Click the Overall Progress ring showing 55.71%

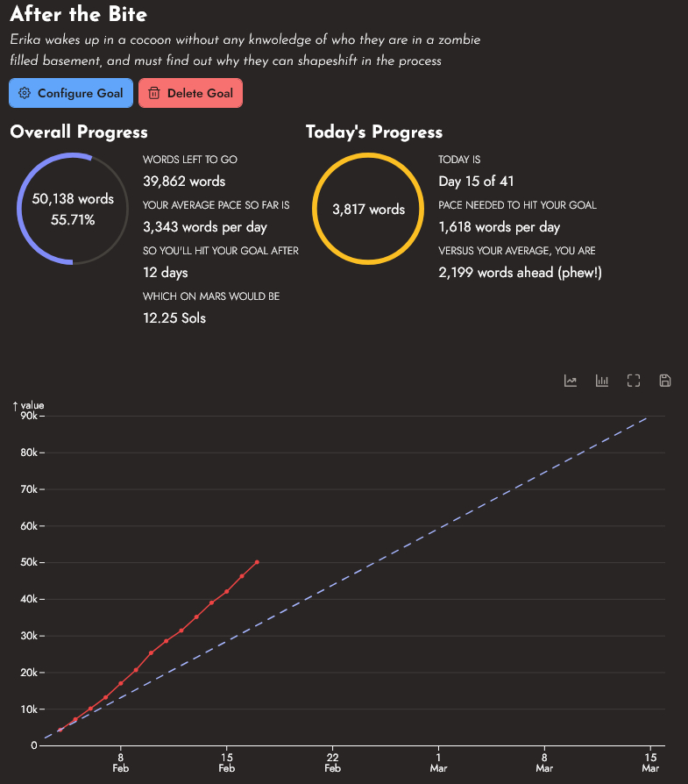click(x=73, y=210)
